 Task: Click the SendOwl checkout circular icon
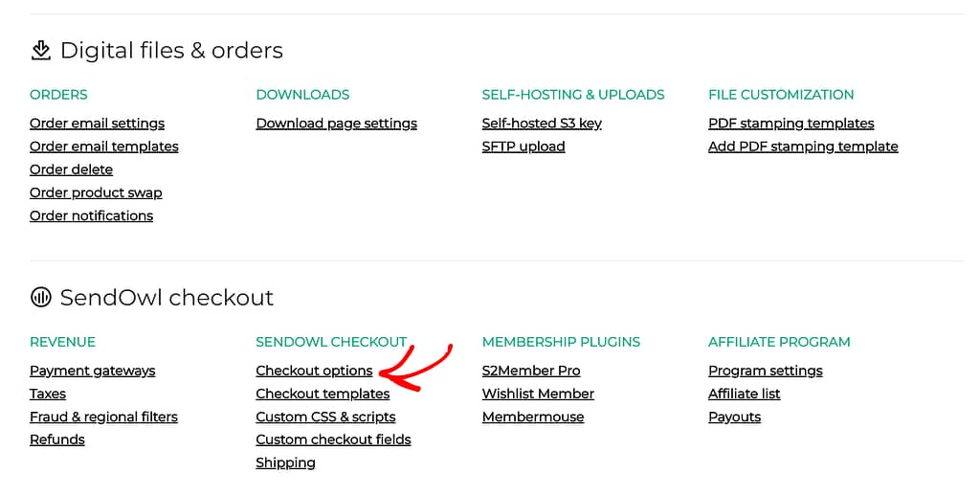coord(40,297)
